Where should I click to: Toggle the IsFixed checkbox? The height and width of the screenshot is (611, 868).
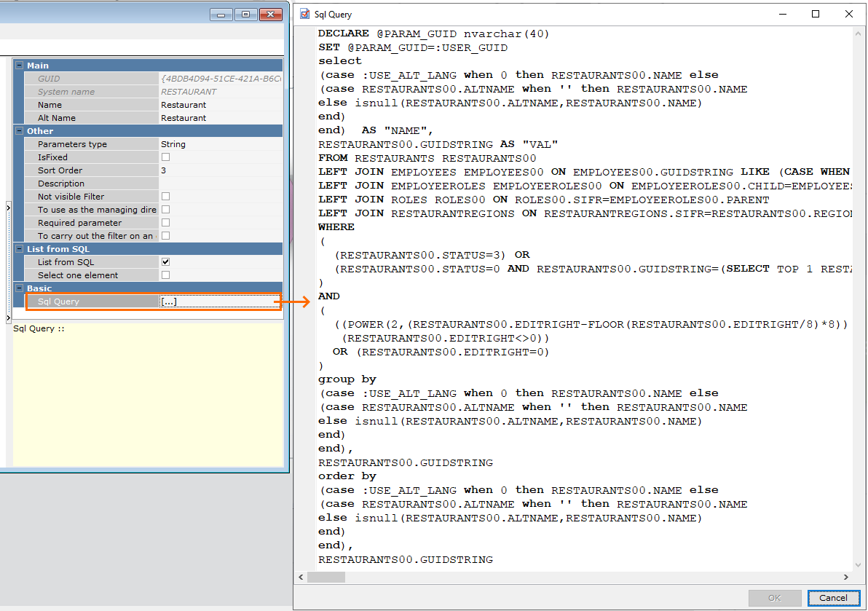[x=165, y=157]
